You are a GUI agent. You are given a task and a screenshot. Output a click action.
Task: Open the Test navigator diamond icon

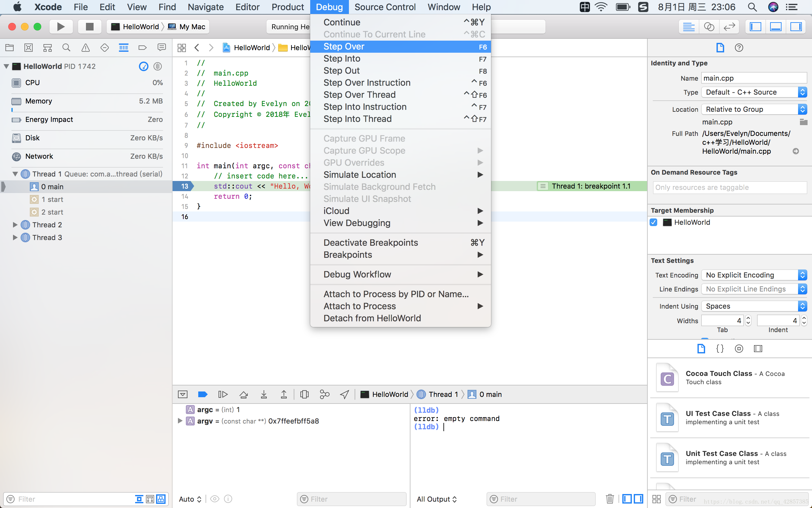[x=104, y=48]
